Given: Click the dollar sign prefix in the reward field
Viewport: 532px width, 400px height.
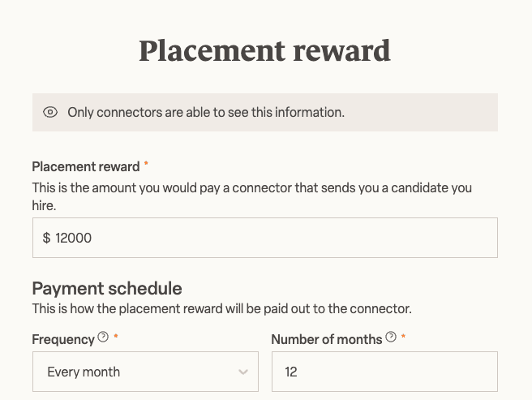Looking at the screenshot, I should point(46,238).
